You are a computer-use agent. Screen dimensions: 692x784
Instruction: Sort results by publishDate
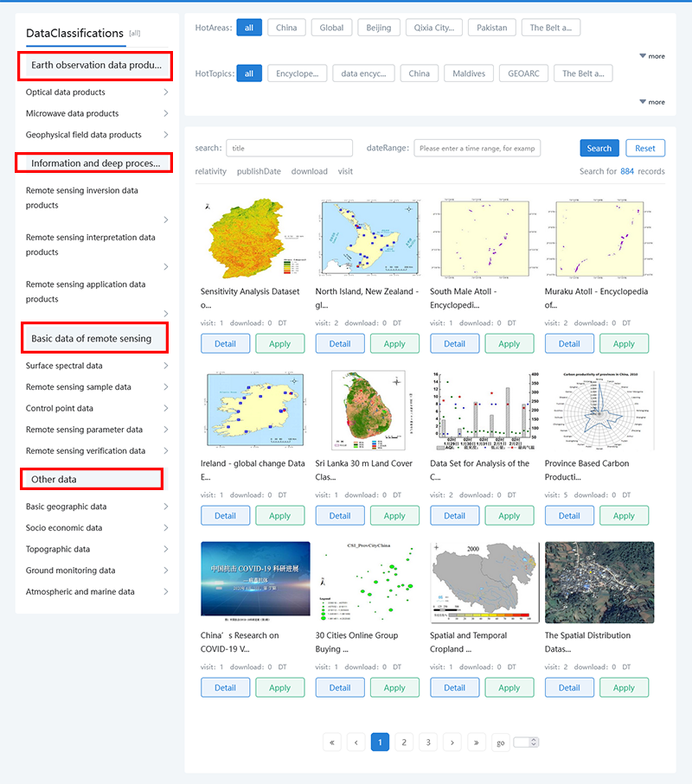pos(259,171)
